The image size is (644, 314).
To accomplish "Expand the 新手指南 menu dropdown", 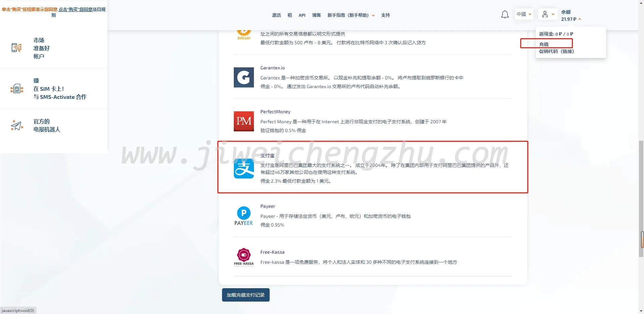I will (351, 15).
